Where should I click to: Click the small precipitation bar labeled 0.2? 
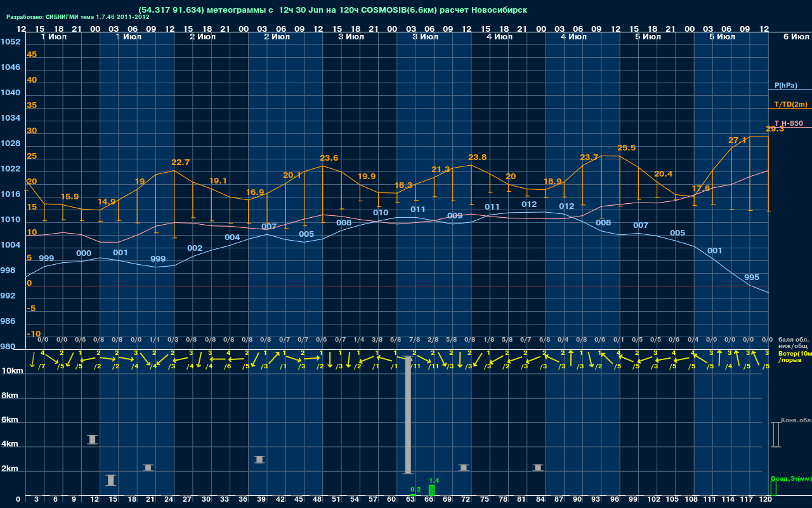414,495
